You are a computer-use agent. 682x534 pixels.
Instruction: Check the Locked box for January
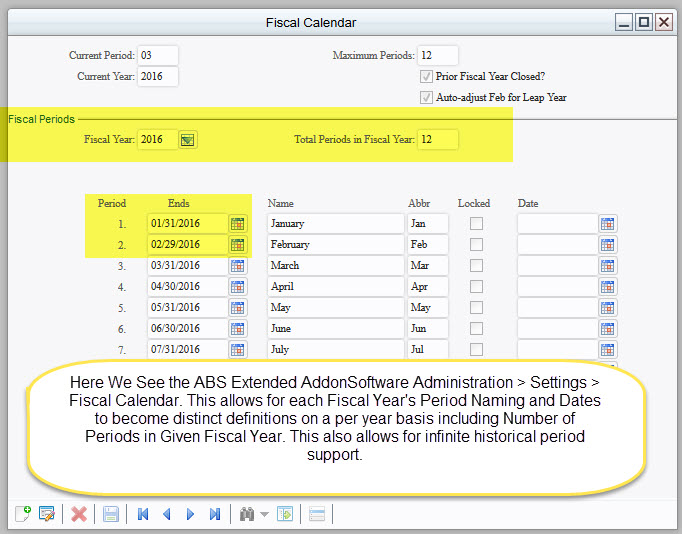tap(476, 224)
